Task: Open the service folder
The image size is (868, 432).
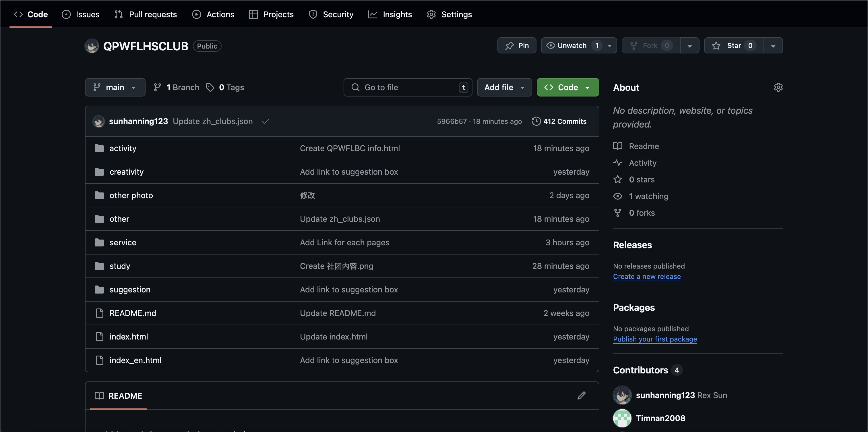Action: [x=123, y=243]
